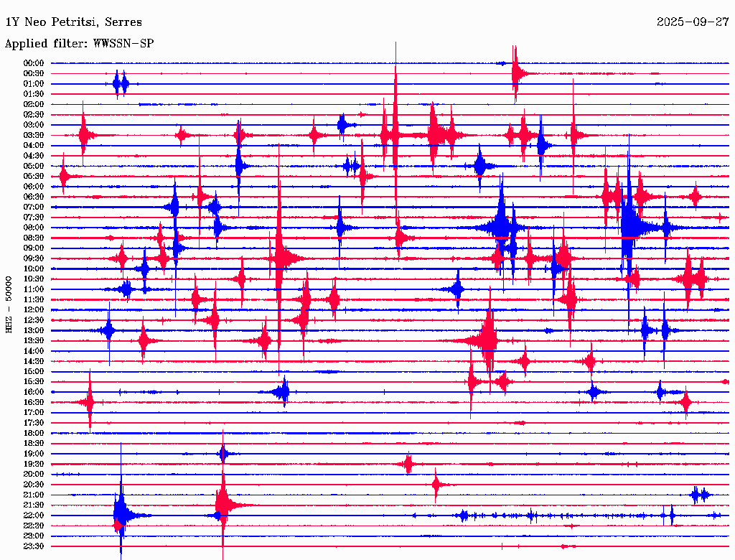Click the 09:30 time label
The image size is (735, 560).
pos(34,258)
